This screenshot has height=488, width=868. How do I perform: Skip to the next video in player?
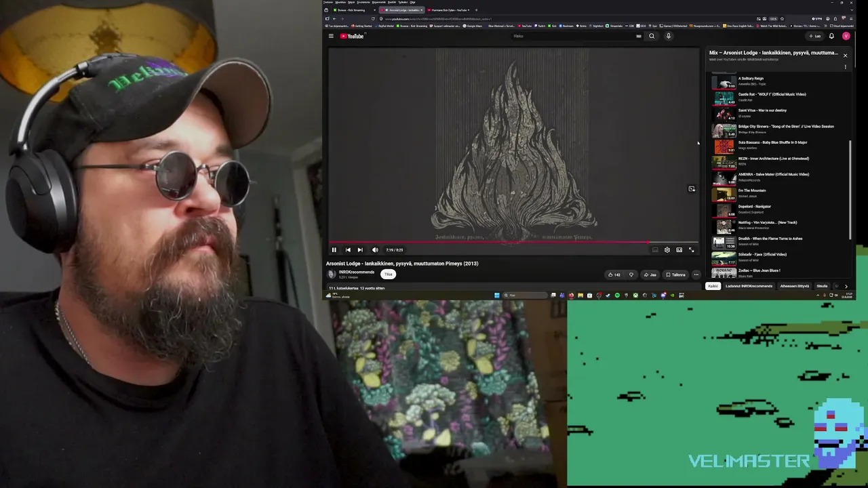pos(360,250)
